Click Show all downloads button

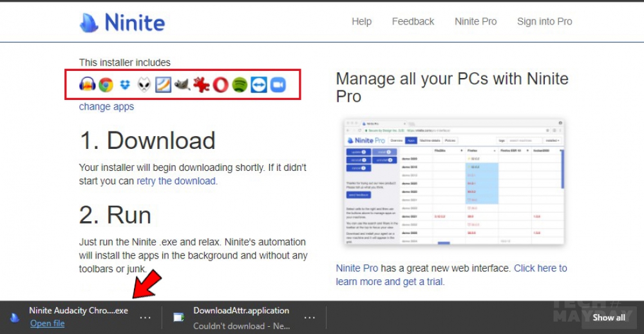(x=609, y=317)
